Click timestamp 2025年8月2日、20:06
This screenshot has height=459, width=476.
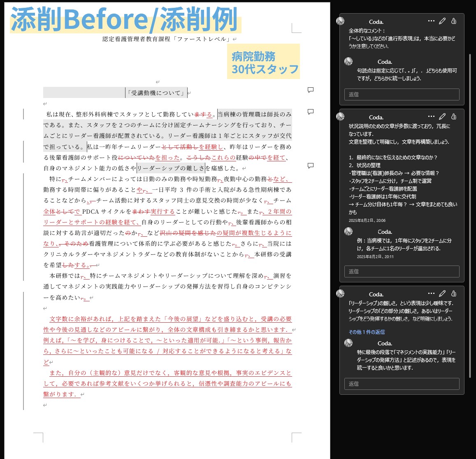pos(367,221)
